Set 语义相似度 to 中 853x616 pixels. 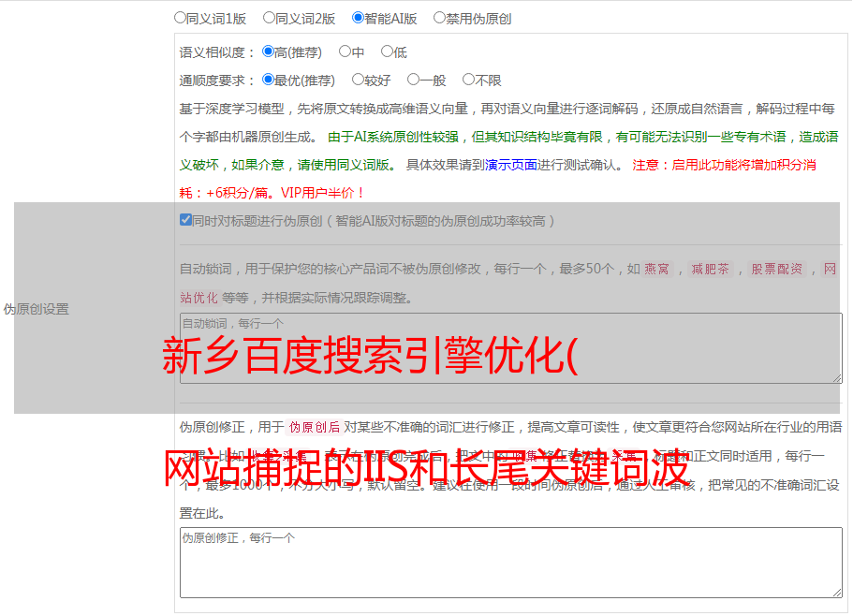(x=345, y=51)
